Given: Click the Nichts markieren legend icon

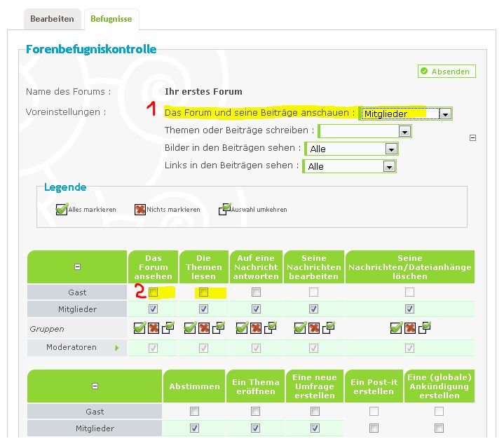Looking at the screenshot, I should click(x=140, y=210).
